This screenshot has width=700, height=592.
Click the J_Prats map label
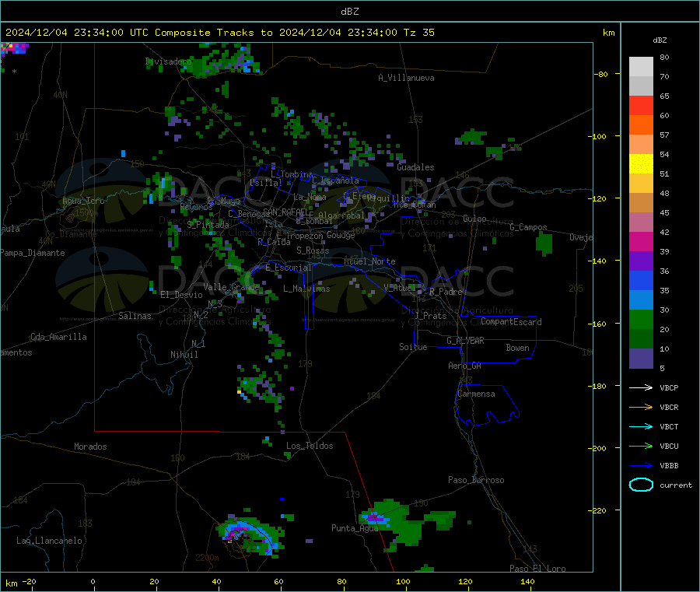point(431,316)
